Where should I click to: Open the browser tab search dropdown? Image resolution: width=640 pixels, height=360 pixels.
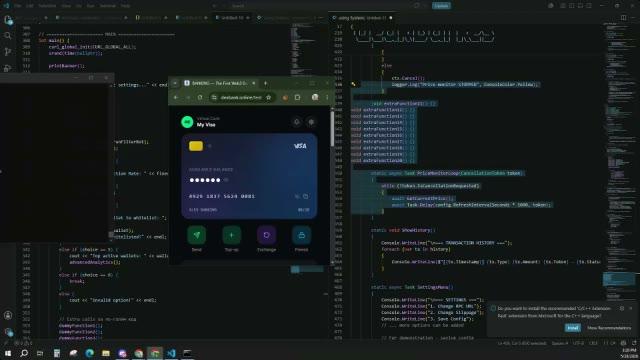point(175,83)
